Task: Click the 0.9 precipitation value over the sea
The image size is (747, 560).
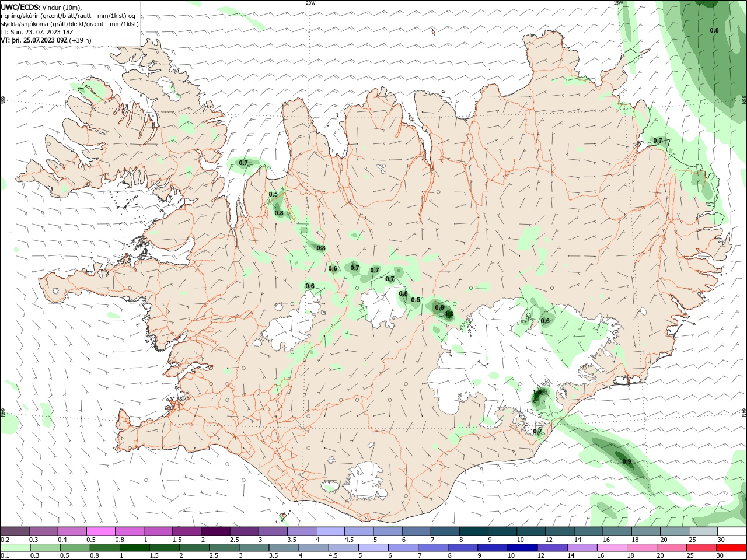Action: click(627, 461)
